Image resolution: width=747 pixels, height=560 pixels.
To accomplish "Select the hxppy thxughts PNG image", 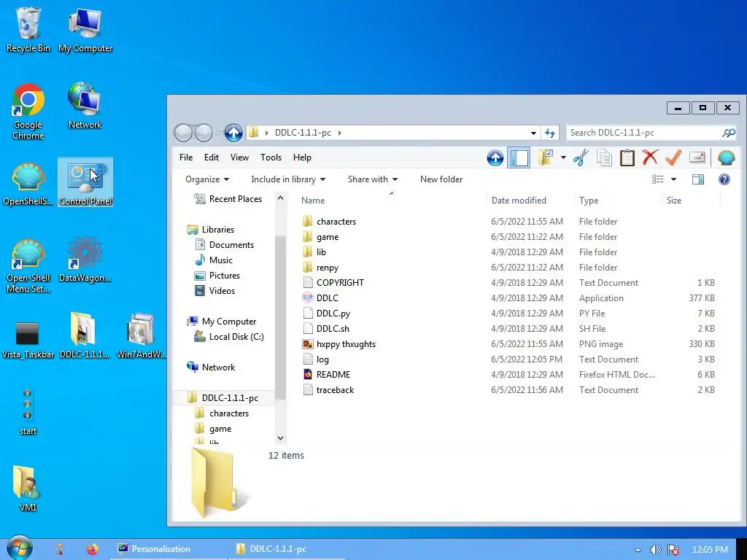I will (346, 344).
